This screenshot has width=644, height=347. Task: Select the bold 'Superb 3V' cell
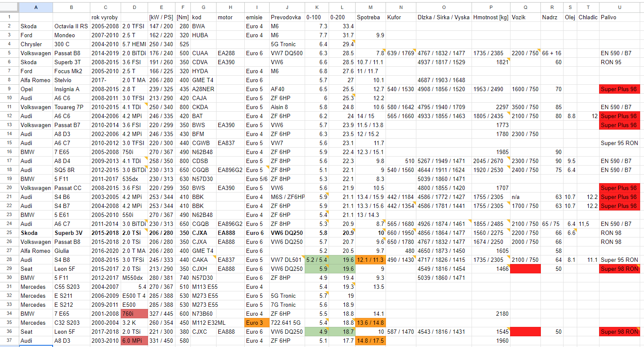(x=71, y=233)
